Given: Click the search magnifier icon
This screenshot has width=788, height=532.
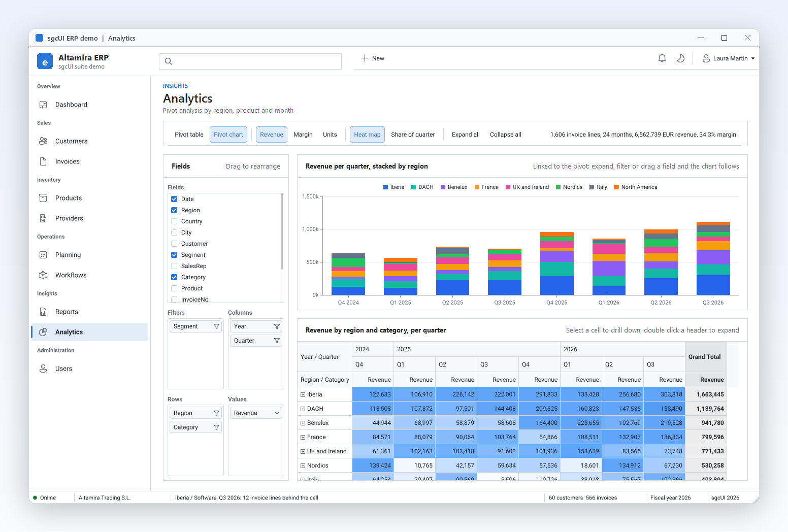Looking at the screenshot, I should pyautogui.click(x=169, y=61).
